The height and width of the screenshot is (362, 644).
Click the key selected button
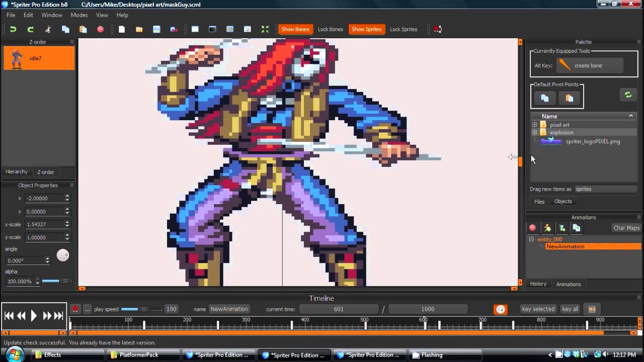[x=538, y=309]
